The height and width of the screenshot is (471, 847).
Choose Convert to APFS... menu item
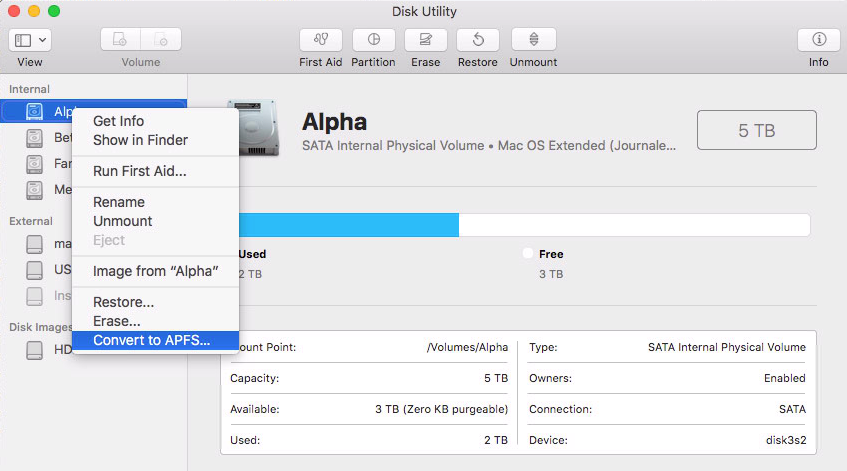tap(156, 340)
